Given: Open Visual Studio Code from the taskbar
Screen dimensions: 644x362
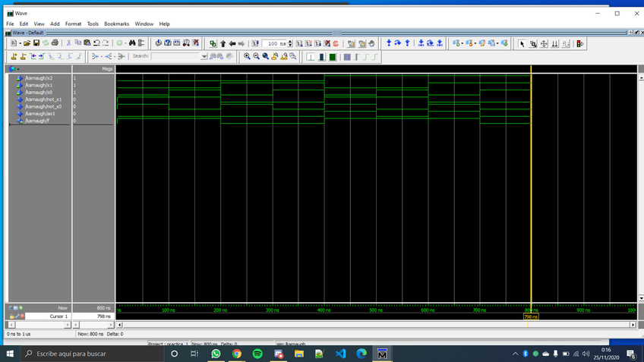Looking at the screenshot, I should pyautogui.click(x=340, y=354).
